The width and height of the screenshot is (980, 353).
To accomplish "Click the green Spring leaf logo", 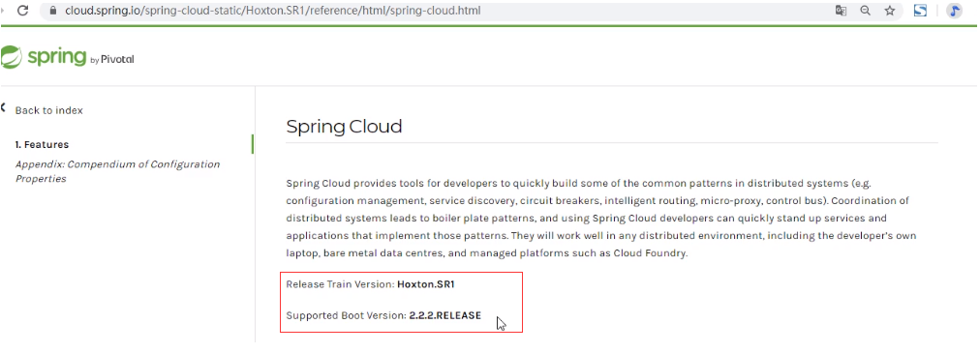I will [x=11, y=57].
